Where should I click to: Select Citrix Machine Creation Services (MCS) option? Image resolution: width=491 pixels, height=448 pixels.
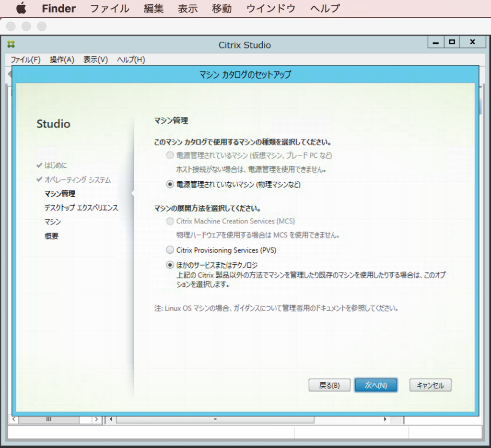(170, 221)
